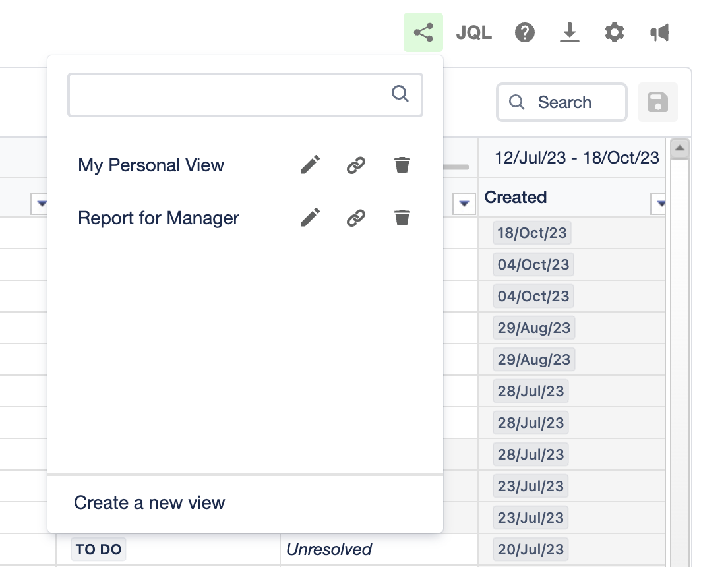Open the Created column filter dropdown
The width and height of the screenshot is (728, 567).
[x=658, y=204]
